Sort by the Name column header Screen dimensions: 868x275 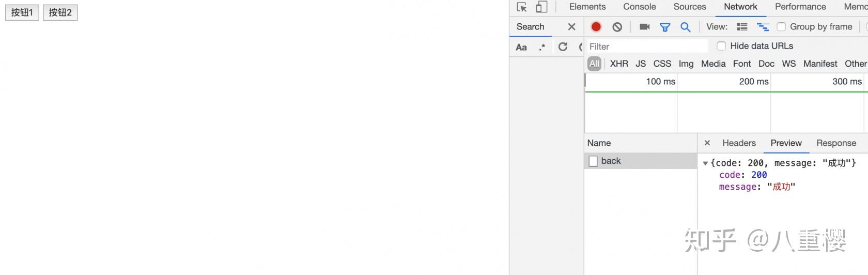click(641, 143)
